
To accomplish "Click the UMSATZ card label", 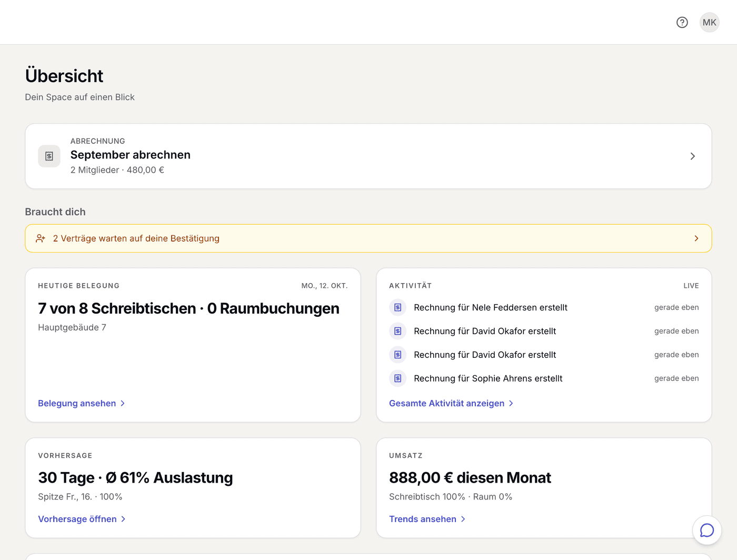I will click(406, 456).
